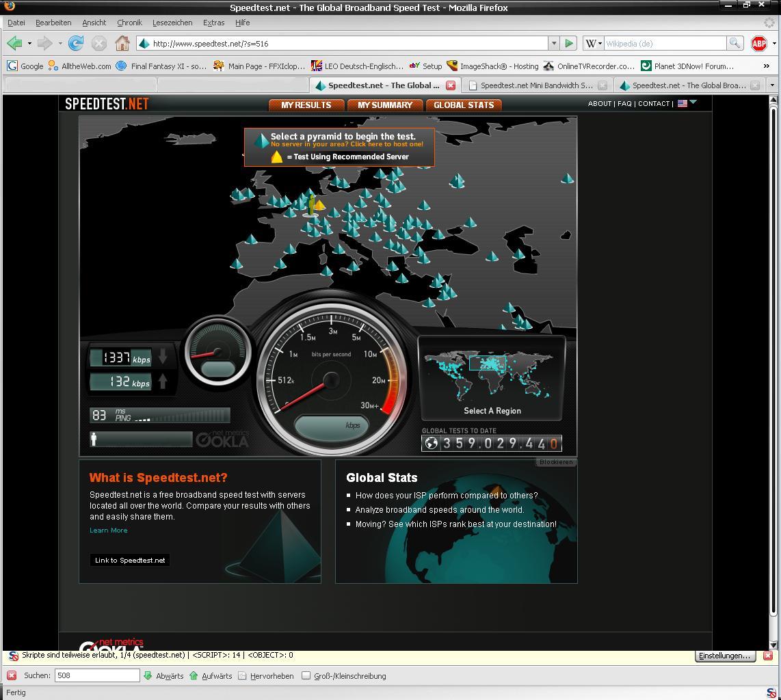Close the Speedtest.net Mini Bandwidth tab
Screen dimensions: 781x700
[603, 85]
